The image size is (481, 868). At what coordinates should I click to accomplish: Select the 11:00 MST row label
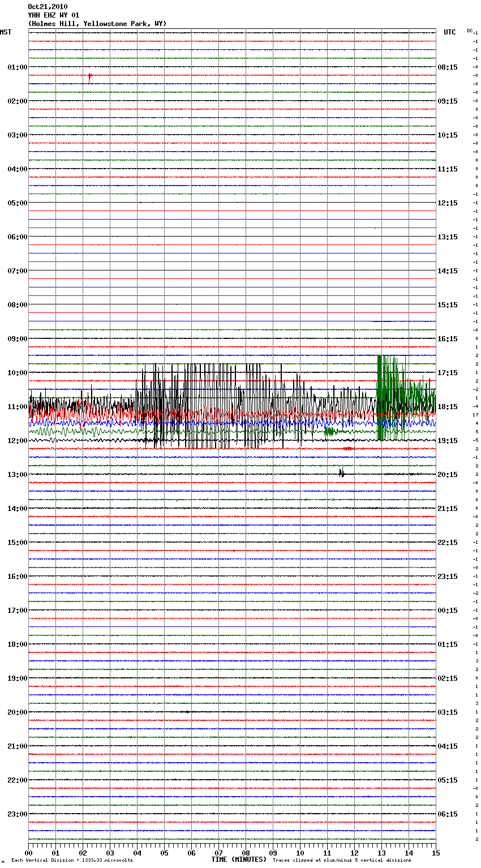pos(18,407)
